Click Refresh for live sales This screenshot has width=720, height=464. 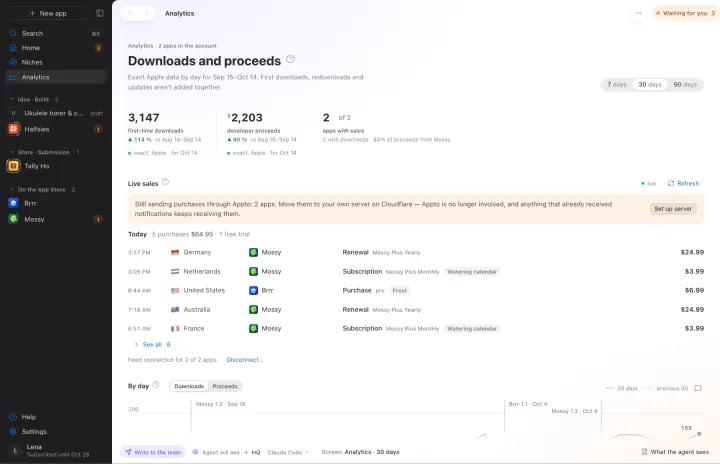click(683, 183)
